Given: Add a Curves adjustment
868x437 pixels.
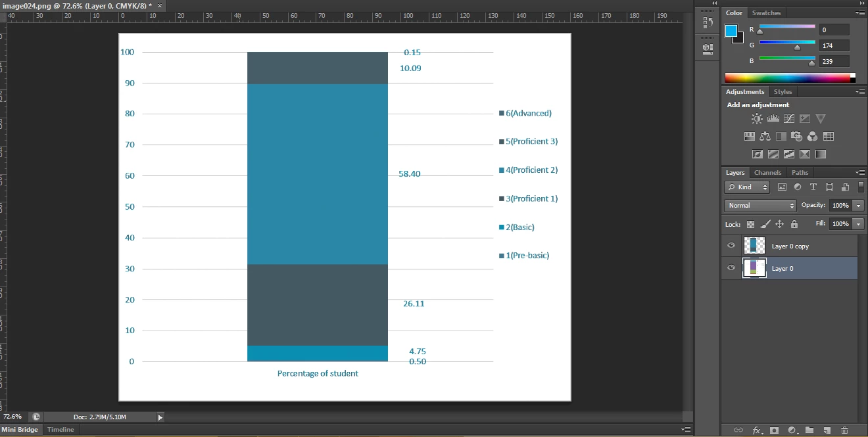Looking at the screenshot, I should pos(788,119).
